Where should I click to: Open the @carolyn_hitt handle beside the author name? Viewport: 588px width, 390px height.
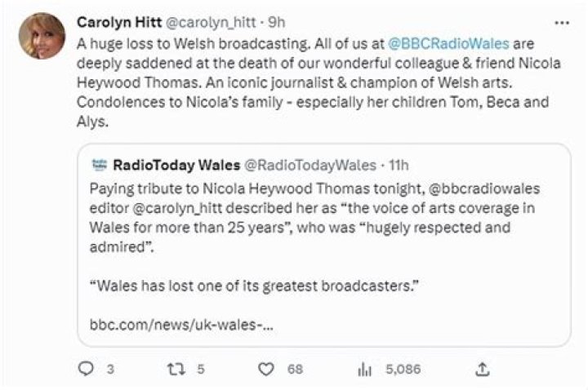click(210, 22)
